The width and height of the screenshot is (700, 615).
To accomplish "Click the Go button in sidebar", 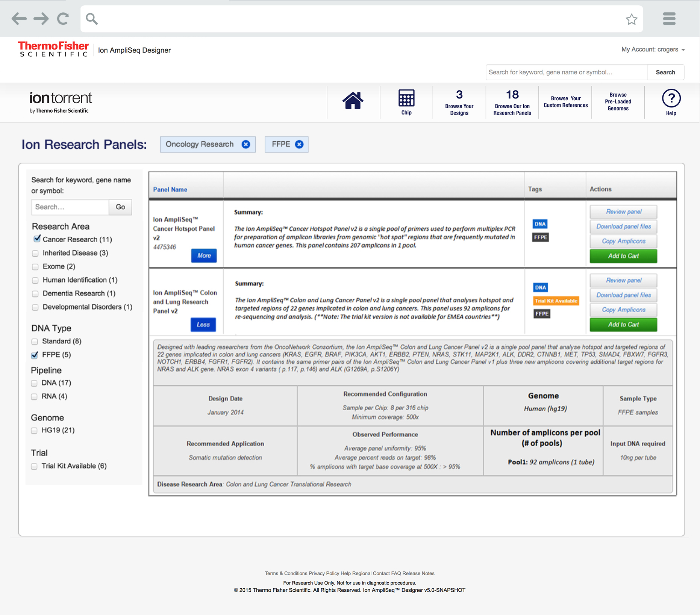I will [x=120, y=207].
